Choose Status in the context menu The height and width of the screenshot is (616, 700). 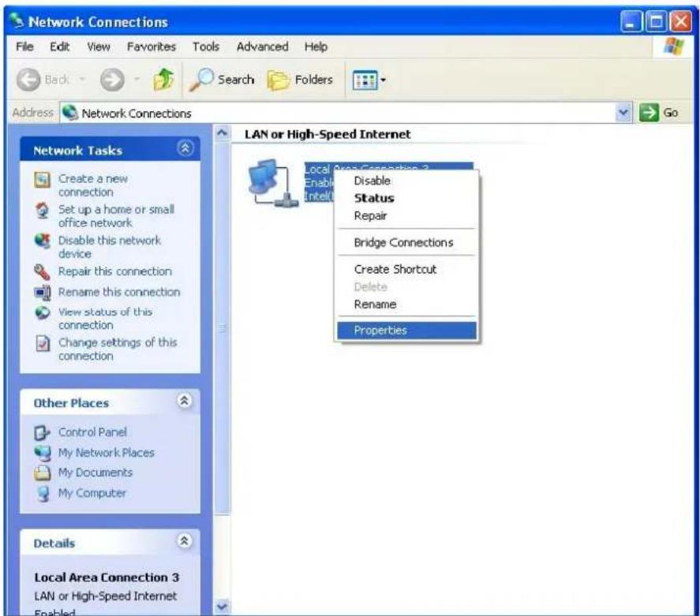click(x=406, y=198)
